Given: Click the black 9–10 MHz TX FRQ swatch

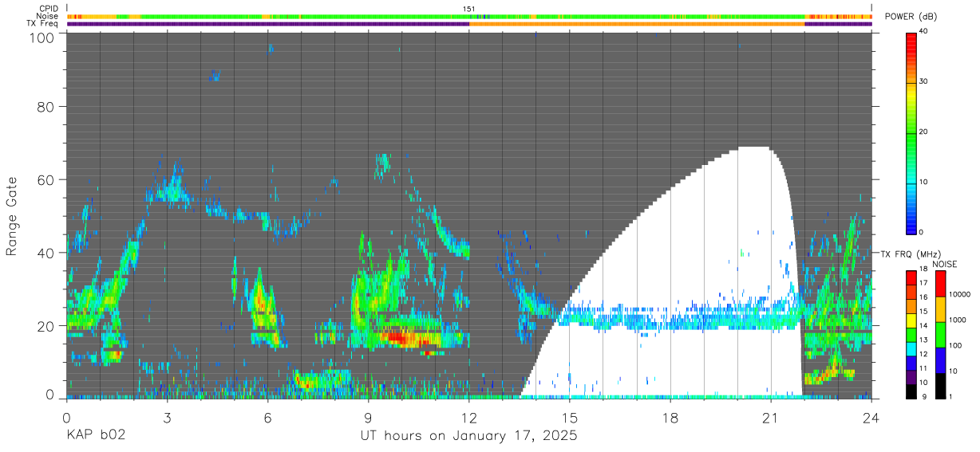Looking at the screenshot, I should [911, 392].
